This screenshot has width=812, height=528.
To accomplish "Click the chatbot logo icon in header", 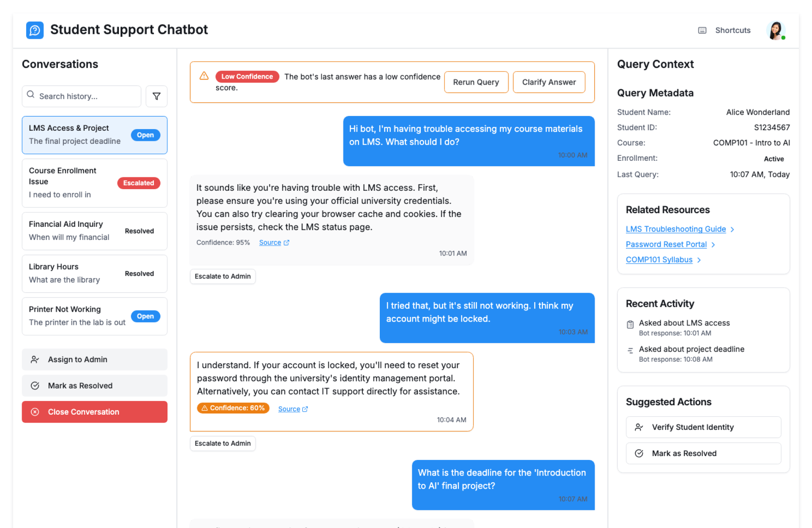I will pos(35,30).
